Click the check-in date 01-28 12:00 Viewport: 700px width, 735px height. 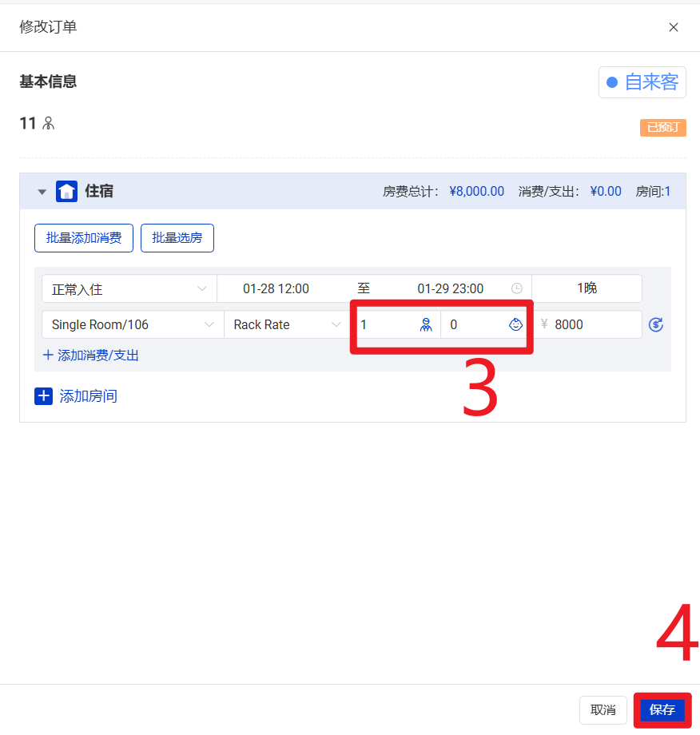(276, 288)
